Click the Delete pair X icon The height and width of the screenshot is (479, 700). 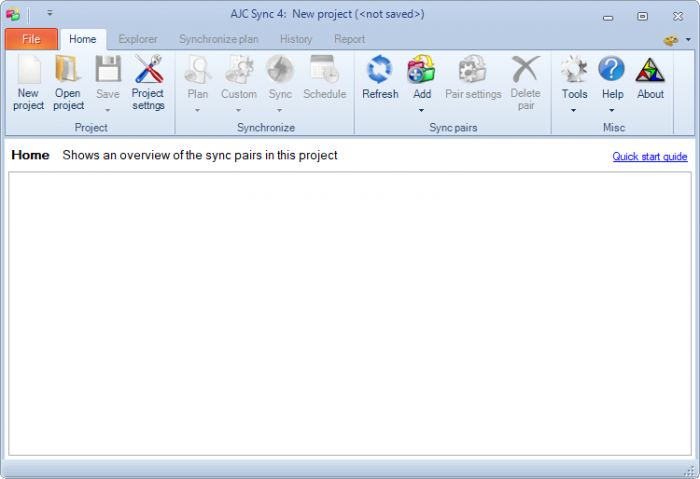pyautogui.click(x=525, y=69)
